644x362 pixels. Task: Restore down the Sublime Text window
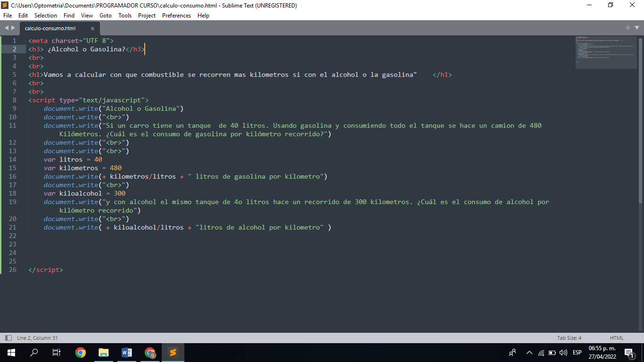[x=611, y=5]
